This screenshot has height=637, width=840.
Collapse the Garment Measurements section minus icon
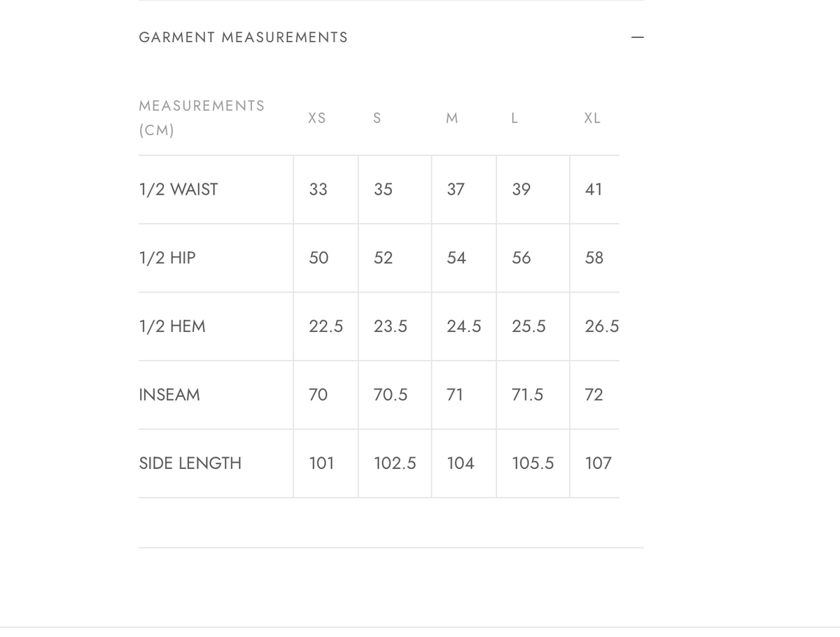(x=636, y=38)
